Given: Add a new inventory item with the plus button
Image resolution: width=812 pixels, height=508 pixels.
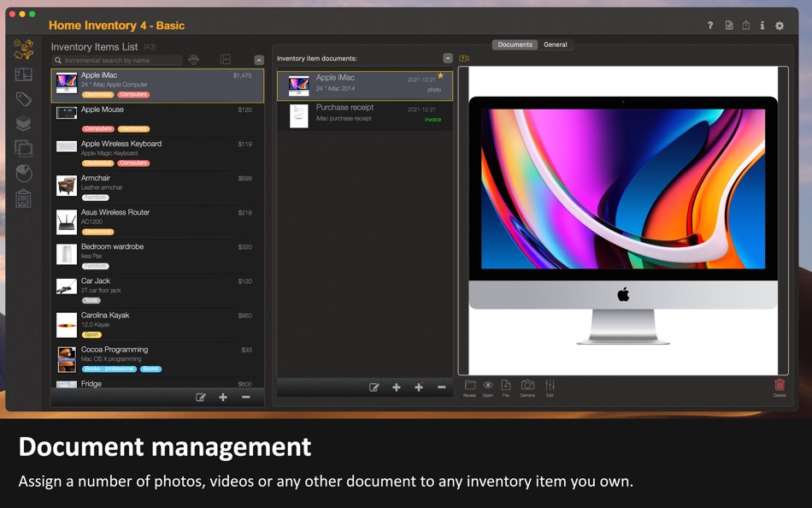Looking at the screenshot, I should (222, 397).
